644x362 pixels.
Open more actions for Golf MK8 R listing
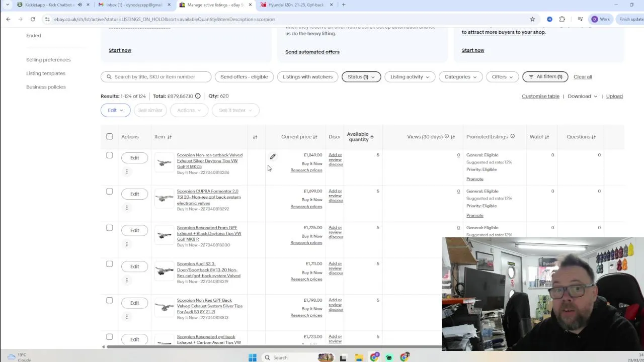coord(127,244)
